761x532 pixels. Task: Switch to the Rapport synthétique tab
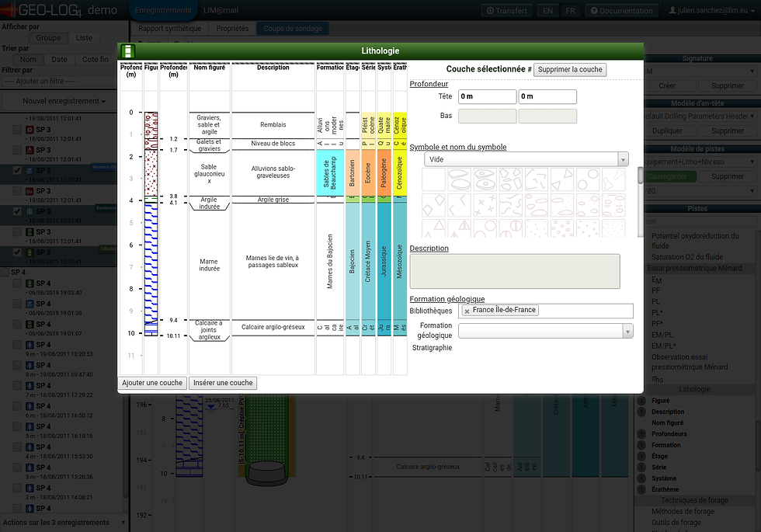coord(170,29)
